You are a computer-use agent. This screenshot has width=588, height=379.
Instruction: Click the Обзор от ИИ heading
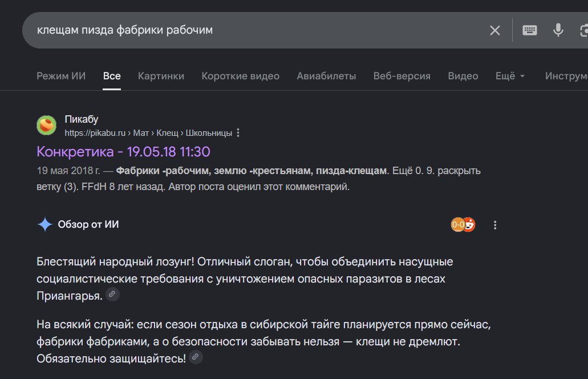88,224
